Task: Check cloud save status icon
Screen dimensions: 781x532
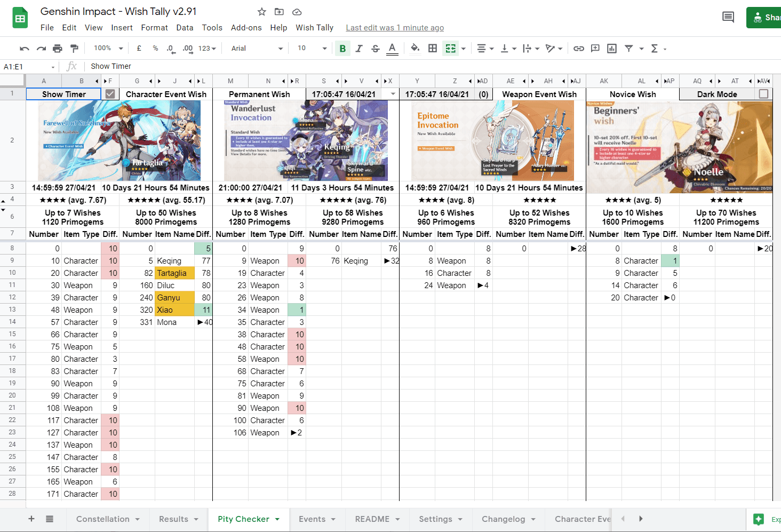Action: click(x=297, y=12)
